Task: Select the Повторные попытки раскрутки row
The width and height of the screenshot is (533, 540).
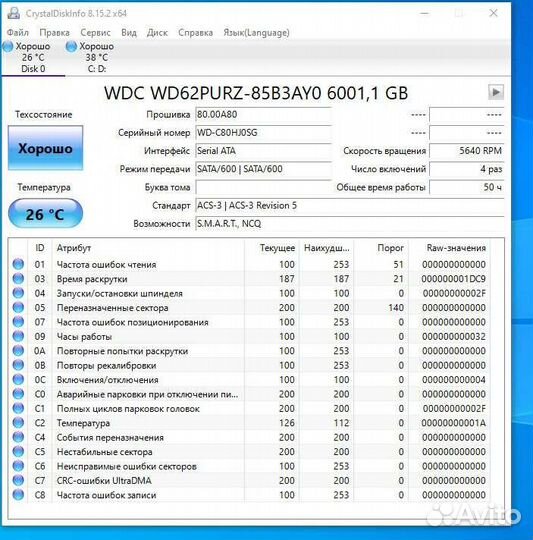Action: pos(250,351)
